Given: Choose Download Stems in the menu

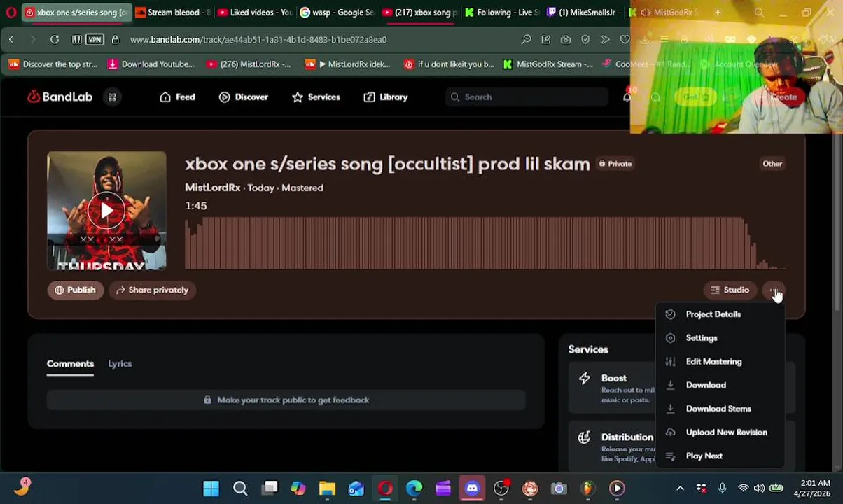Looking at the screenshot, I should point(720,409).
